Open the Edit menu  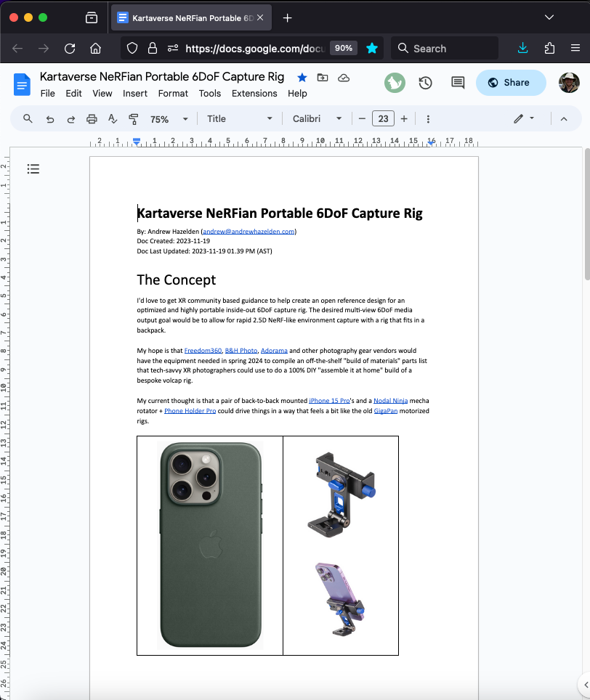click(73, 93)
